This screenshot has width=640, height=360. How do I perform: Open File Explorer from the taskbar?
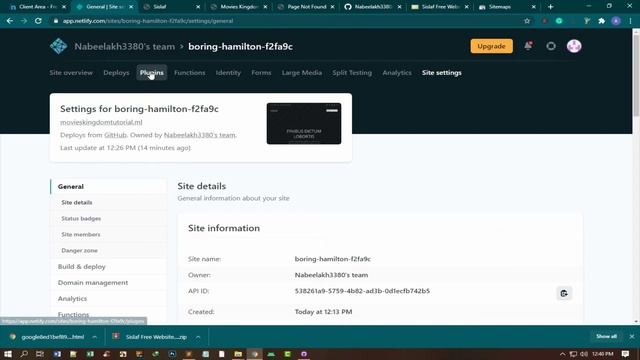238,354
